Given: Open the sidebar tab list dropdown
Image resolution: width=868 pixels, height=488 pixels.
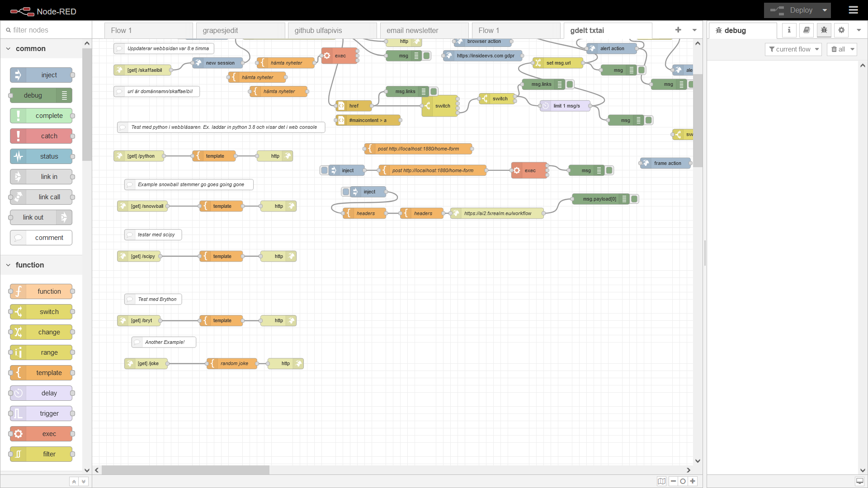Looking at the screenshot, I should (x=859, y=30).
